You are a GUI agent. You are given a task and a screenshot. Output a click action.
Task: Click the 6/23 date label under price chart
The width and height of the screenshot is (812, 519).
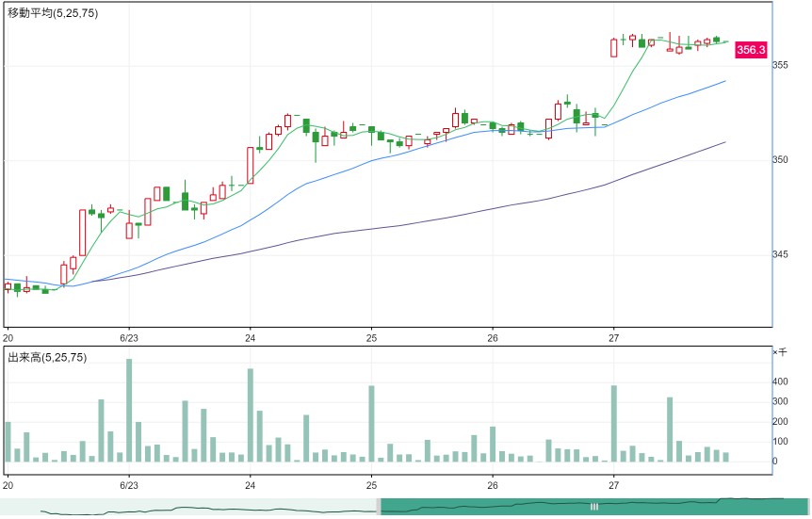[x=129, y=339]
